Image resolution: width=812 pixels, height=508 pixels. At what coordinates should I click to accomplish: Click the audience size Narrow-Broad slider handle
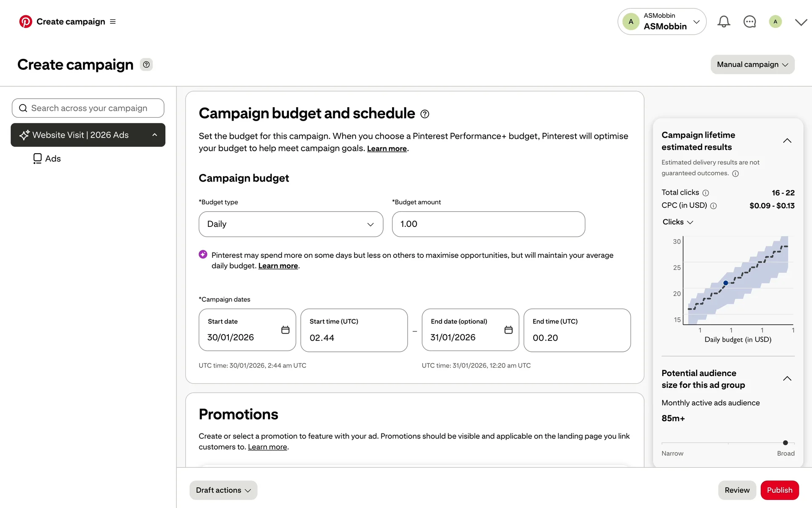click(x=785, y=443)
